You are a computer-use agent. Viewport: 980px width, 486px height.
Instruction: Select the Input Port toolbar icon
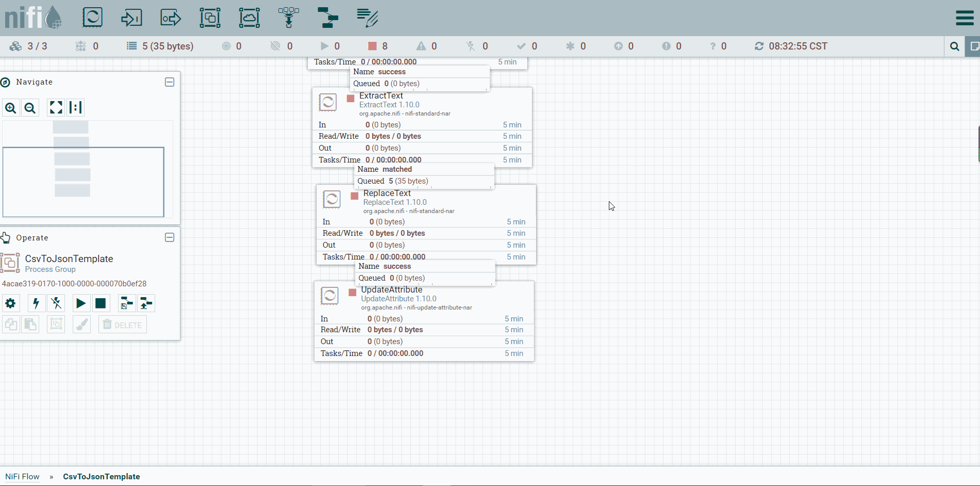coord(131,18)
